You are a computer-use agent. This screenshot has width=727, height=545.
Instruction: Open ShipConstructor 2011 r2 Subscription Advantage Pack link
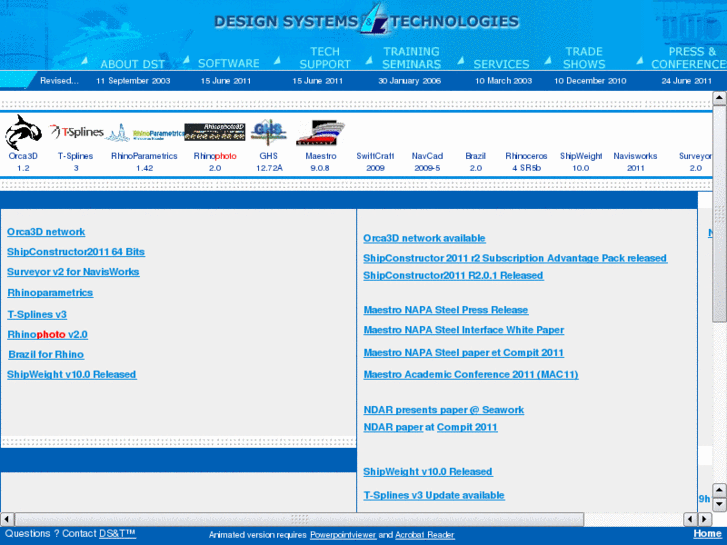coord(515,258)
